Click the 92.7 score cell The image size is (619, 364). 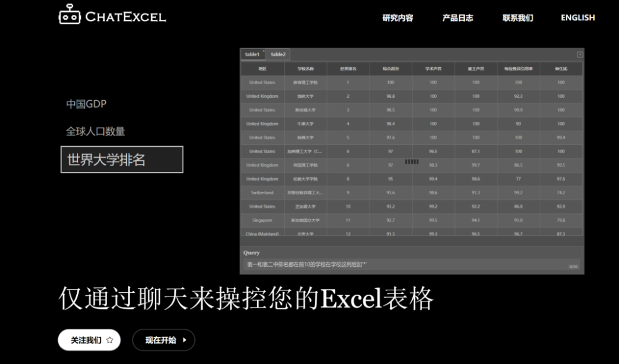391,220
